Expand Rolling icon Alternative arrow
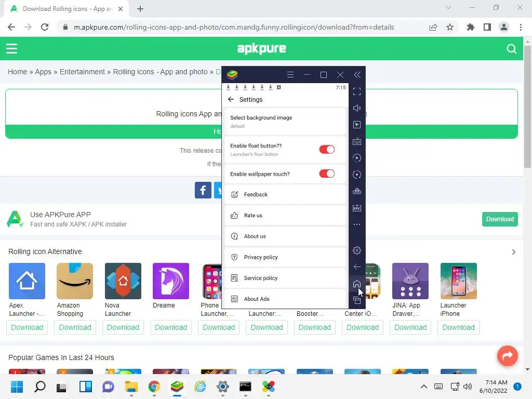532x399 pixels. pos(514,252)
